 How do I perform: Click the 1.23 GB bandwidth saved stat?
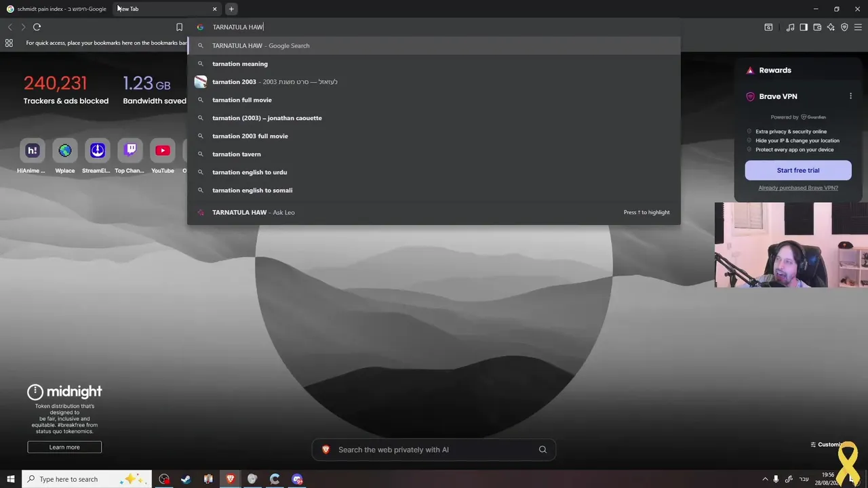(154, 89)
